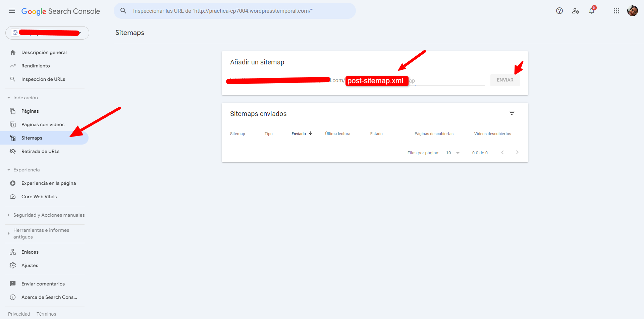Click the magnifier icon for Inspección de URLs
The image size is (644, 319).
click(x=13, y=79)
